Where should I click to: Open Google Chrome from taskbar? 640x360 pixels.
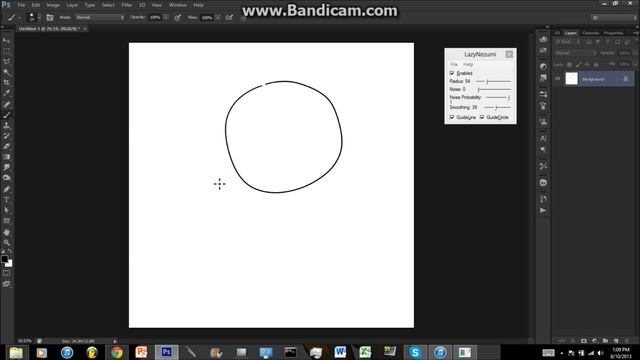(117, 352)
